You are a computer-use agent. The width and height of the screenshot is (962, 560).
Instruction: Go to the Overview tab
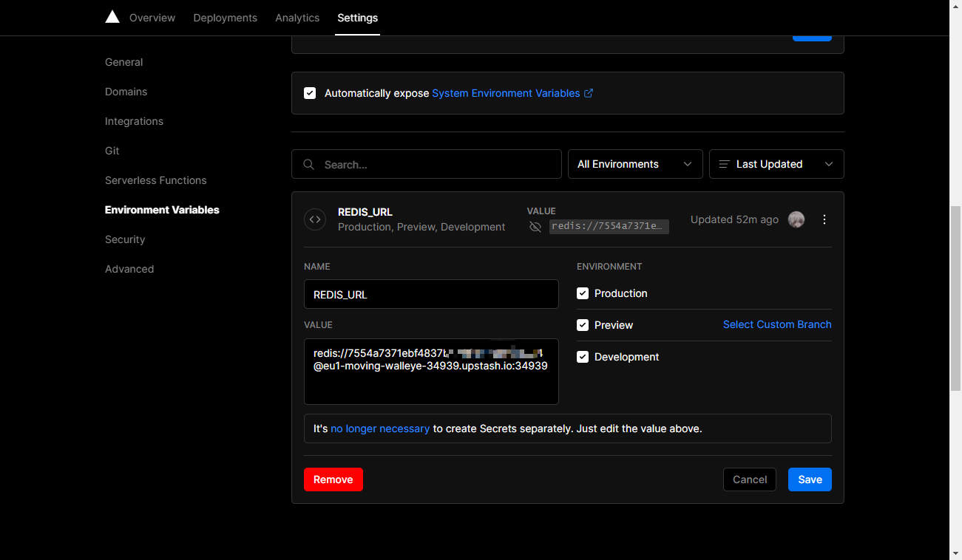152,18
